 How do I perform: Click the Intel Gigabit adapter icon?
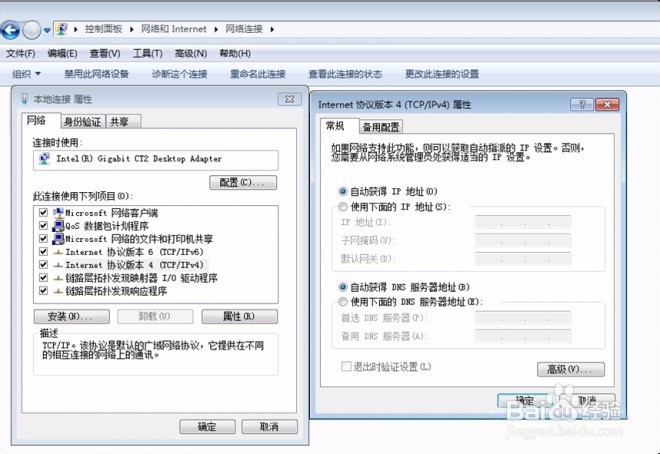point(44,159)
